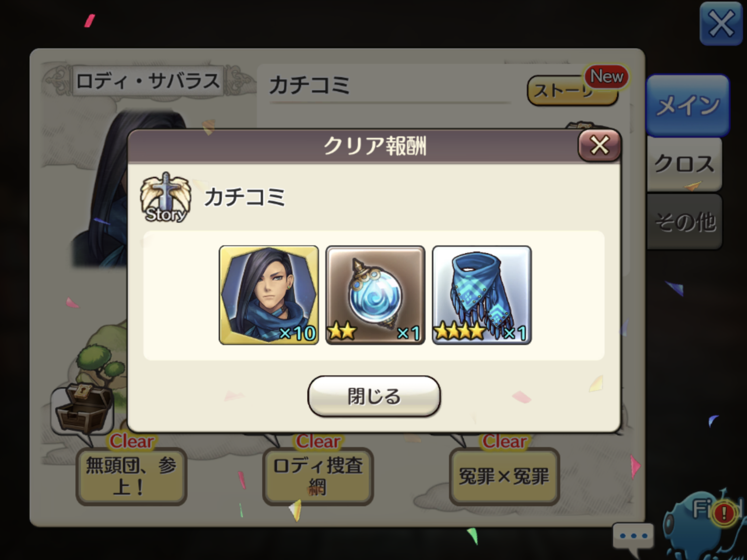Tap the blue orb two-star reward item
747x560 pixels.
375,295
